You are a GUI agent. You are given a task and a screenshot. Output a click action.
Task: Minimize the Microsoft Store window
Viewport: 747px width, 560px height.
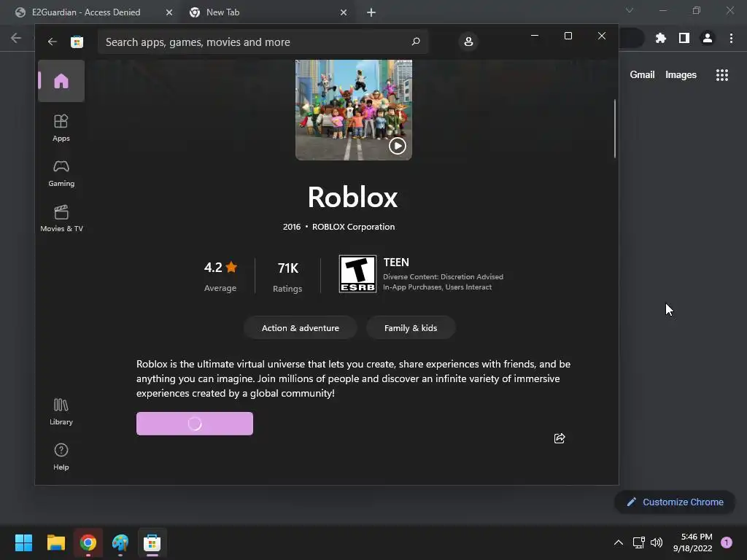point(535,36)
